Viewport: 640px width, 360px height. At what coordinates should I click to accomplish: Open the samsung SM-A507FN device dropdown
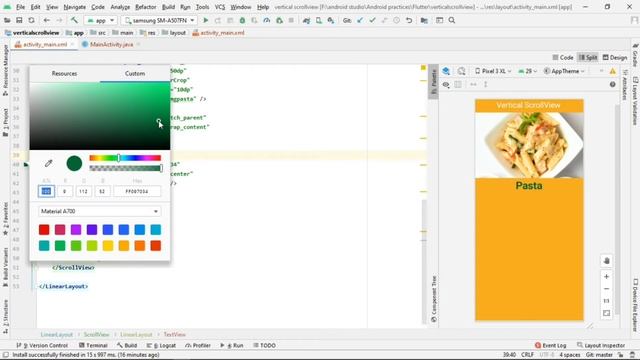coord(160,20)
